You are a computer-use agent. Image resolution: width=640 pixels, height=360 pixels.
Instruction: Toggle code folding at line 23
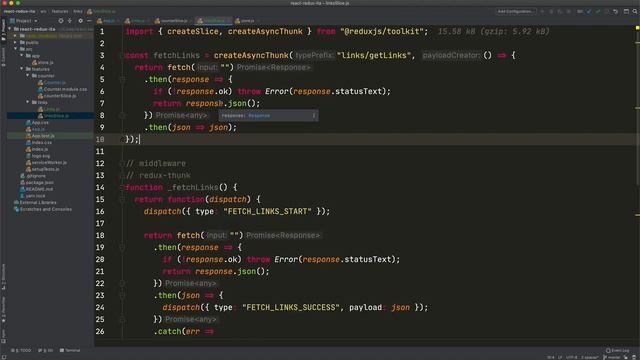coord(122,296)
